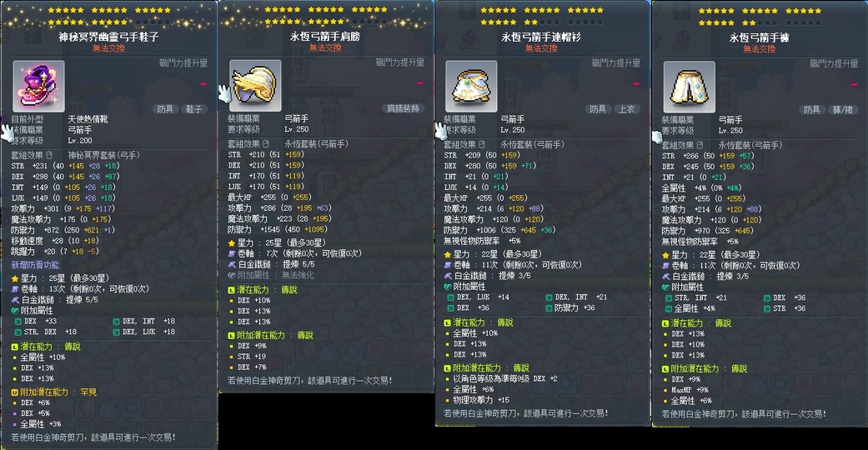Click the 褲/裙 category tag

tap(843, 110)
